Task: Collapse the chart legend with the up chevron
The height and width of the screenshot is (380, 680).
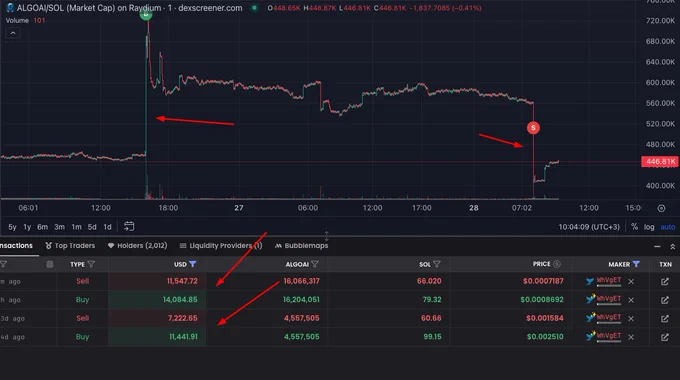Action: click(x=13, y=33)
